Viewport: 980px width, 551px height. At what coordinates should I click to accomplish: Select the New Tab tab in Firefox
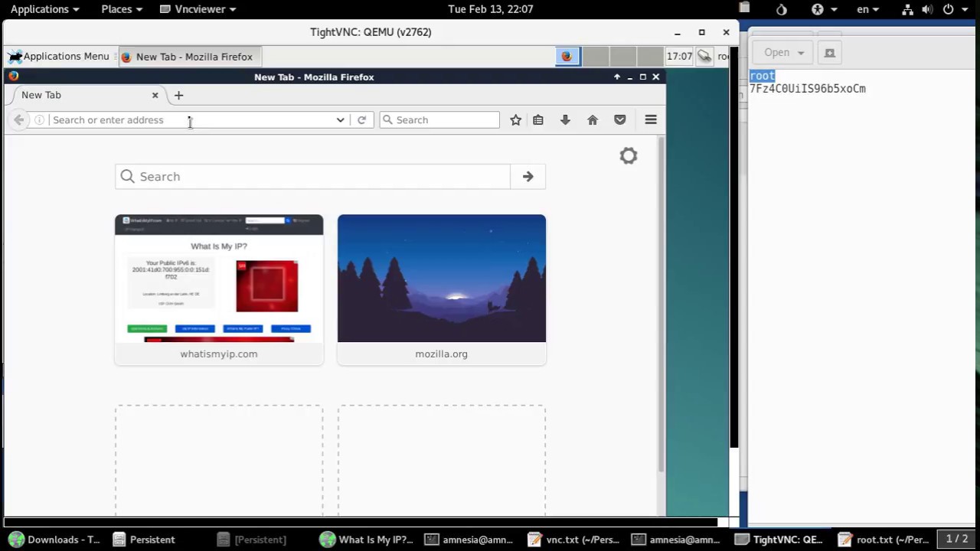pos(84,95)
